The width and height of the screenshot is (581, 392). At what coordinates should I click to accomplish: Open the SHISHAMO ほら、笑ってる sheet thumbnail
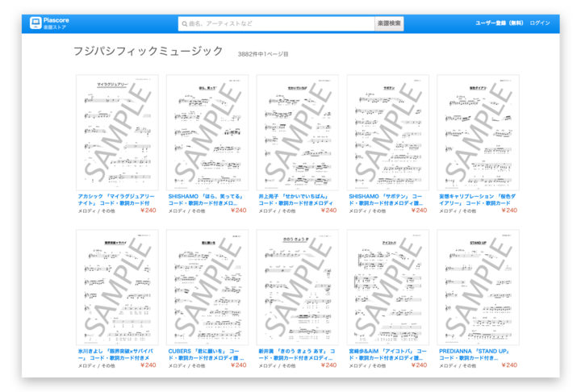pos(207,132)
